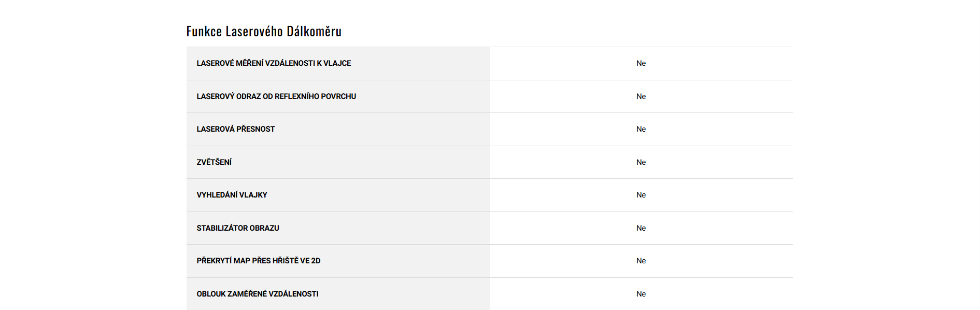The height and width of the screenshot is (310, 980).
Task: Click the Ne value for oblouk zaměřené vzdálenosti
Action: click(x=641, y=294)
